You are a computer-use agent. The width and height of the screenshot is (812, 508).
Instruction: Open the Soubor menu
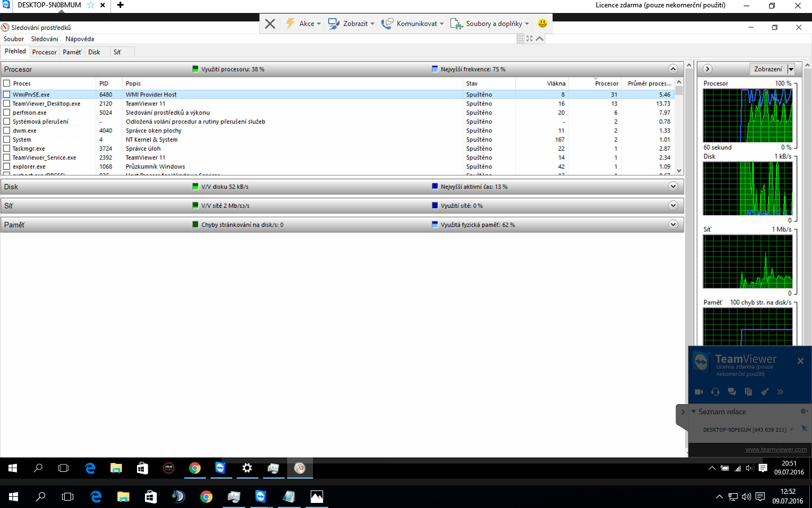(14, 39)
